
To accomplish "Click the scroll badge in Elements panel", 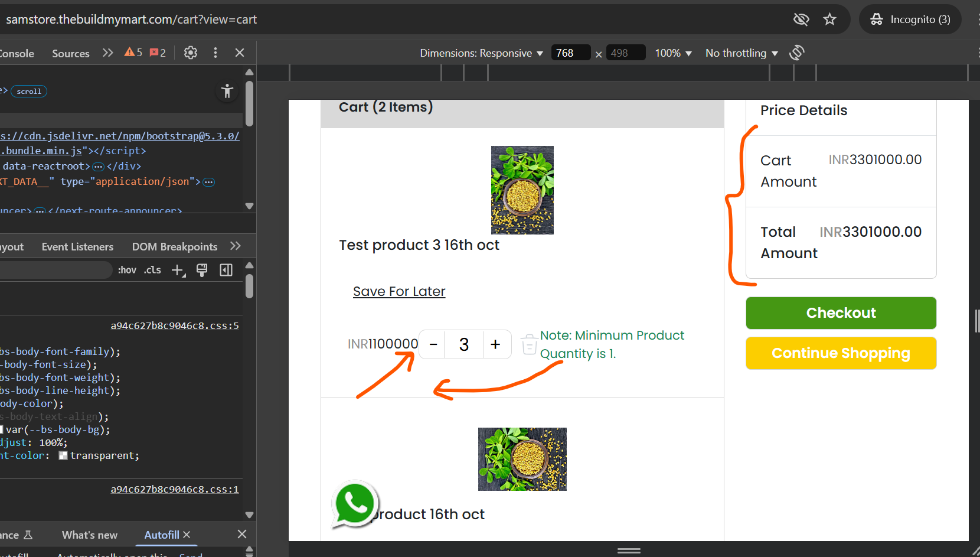I will (x=29, y=92).
